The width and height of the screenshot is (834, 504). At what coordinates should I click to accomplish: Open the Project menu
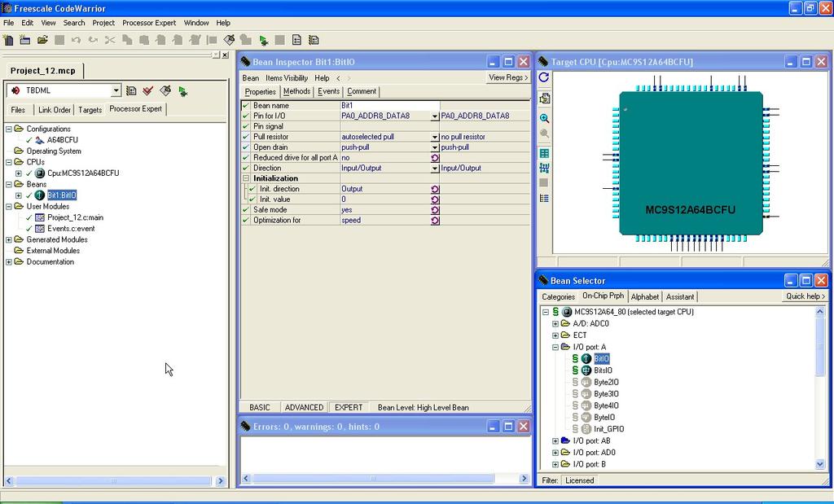tap(103, 23)
